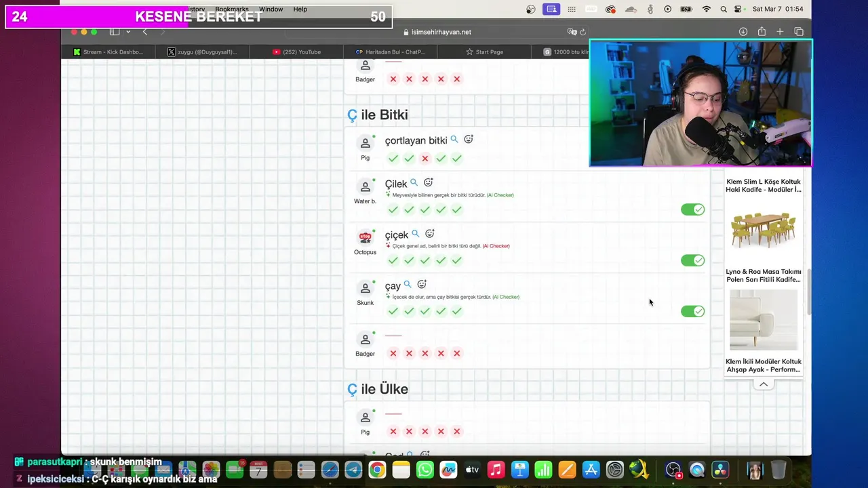
Task: Open the emoji reaction beside çay
Action: (422, 284)
